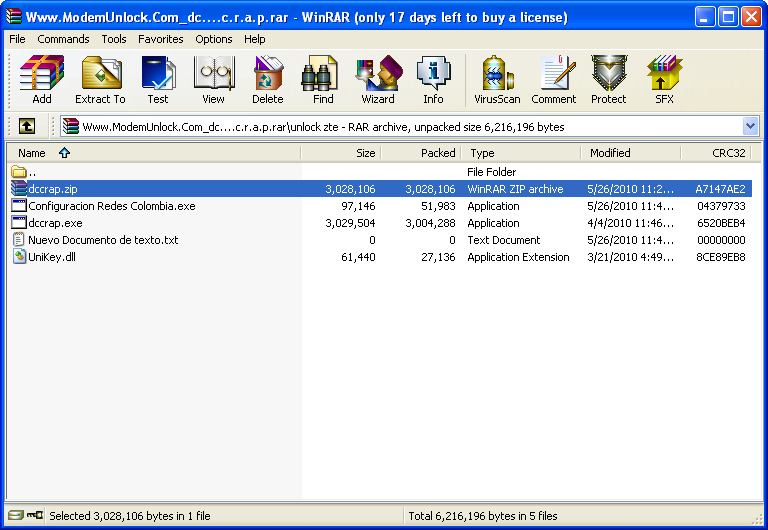Open the Find binoculars tool
Screen dimensions: 768x530
pos(322,73)
